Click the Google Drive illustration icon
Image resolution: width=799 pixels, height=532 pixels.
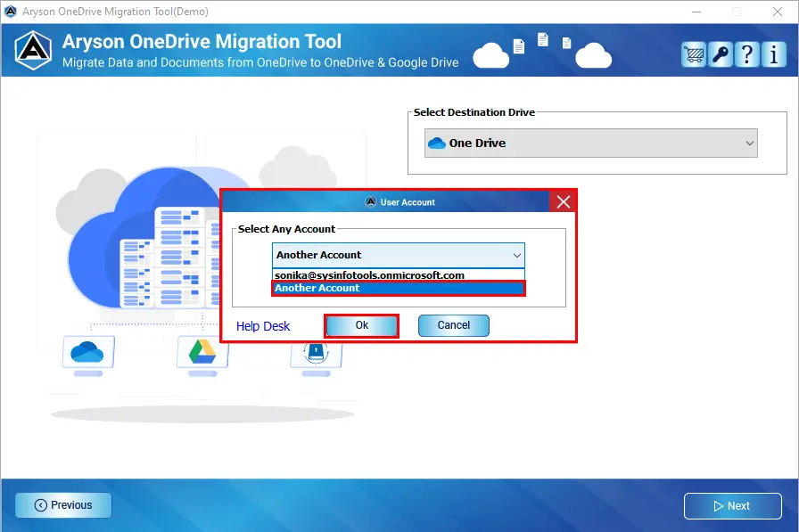point(202,352)
